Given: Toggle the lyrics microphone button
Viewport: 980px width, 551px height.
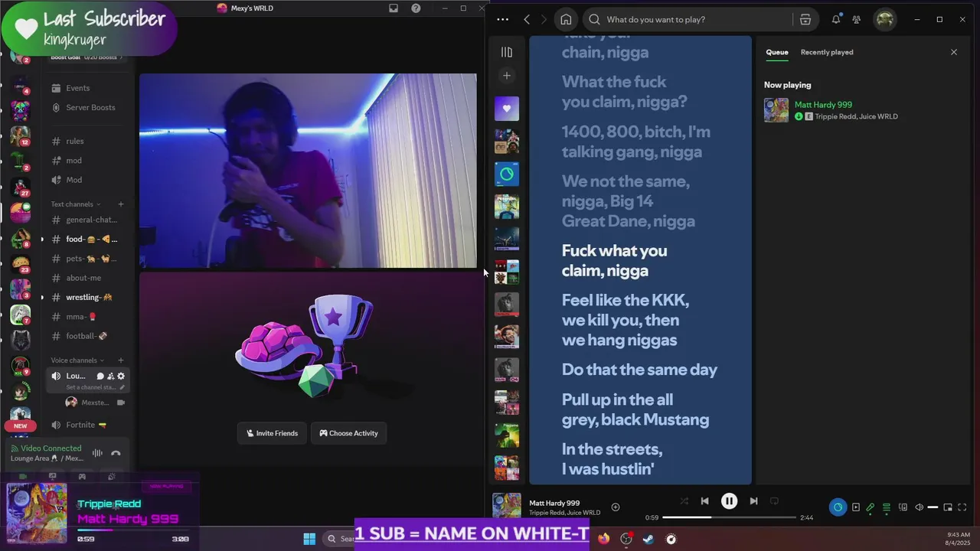Looking at the screenshot, I should tap(871, 507).
